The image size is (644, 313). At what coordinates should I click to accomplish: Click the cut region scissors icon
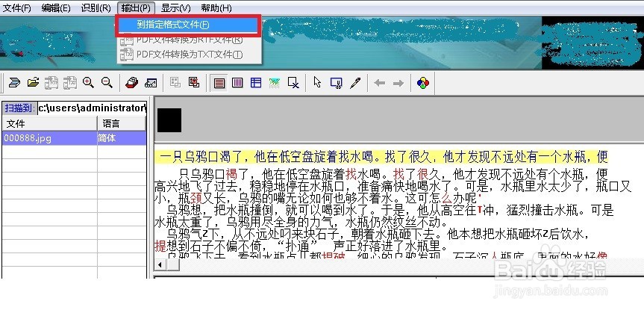tap(337, 83)
